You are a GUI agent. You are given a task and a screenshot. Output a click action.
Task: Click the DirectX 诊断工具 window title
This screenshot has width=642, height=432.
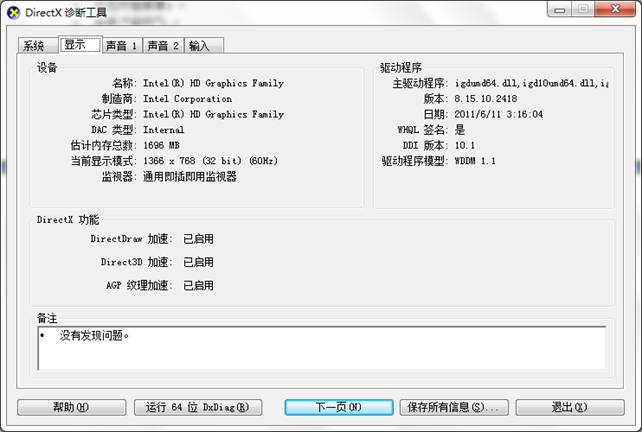66,13
